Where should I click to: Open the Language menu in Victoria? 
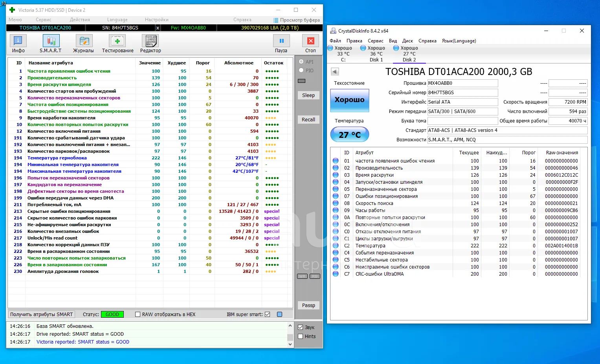pyautogui.click(x=117, y=20)
